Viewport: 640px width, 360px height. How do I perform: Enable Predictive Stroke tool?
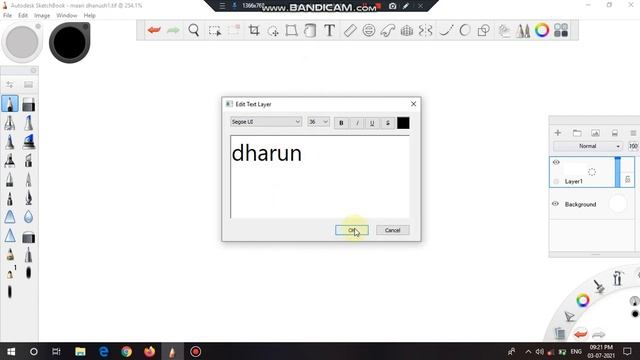464,31
